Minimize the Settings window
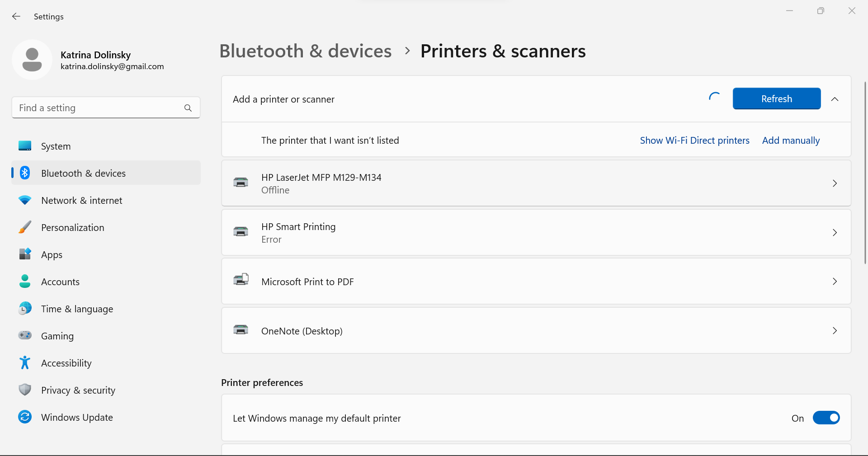This screenshot has height=456, width=868. [x=790, y=11]
